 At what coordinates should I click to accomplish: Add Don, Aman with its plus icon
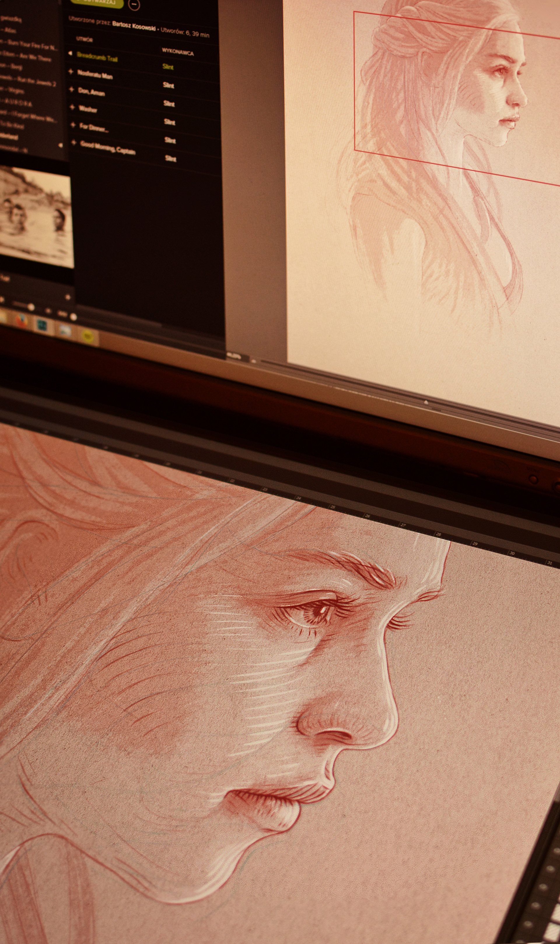pyautogui.click(x=72, y=89)
